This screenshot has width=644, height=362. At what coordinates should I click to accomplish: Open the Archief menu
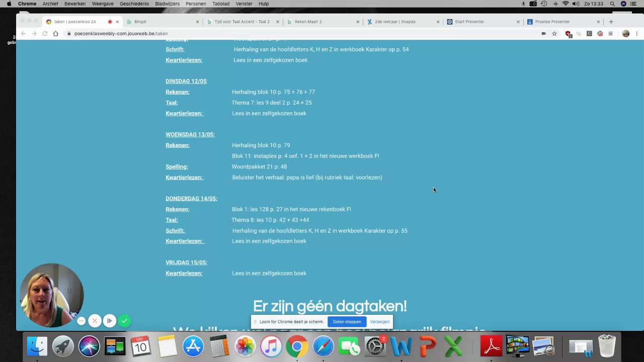[x=50, y=4]
